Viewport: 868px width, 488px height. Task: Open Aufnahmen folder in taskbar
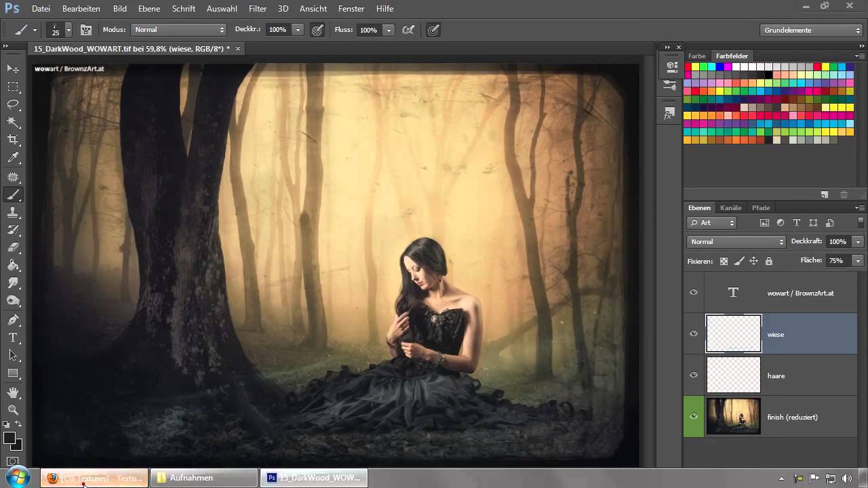(204, 478)
